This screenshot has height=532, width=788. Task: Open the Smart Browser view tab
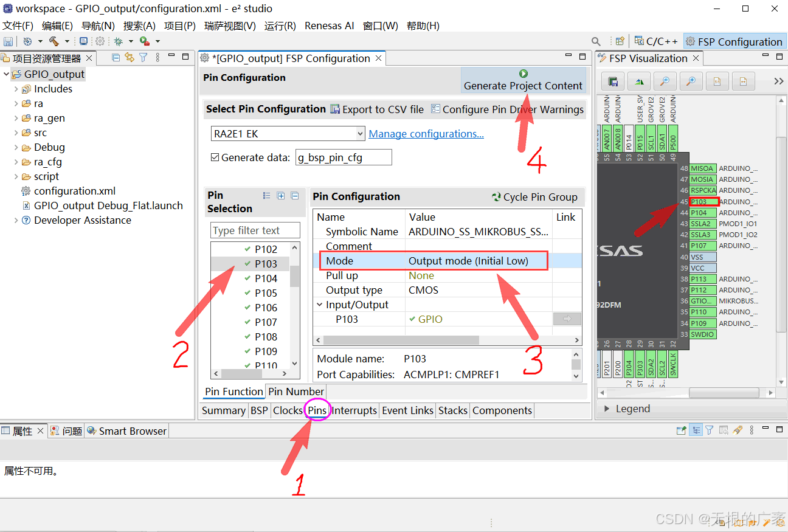(x=126, y=431)
